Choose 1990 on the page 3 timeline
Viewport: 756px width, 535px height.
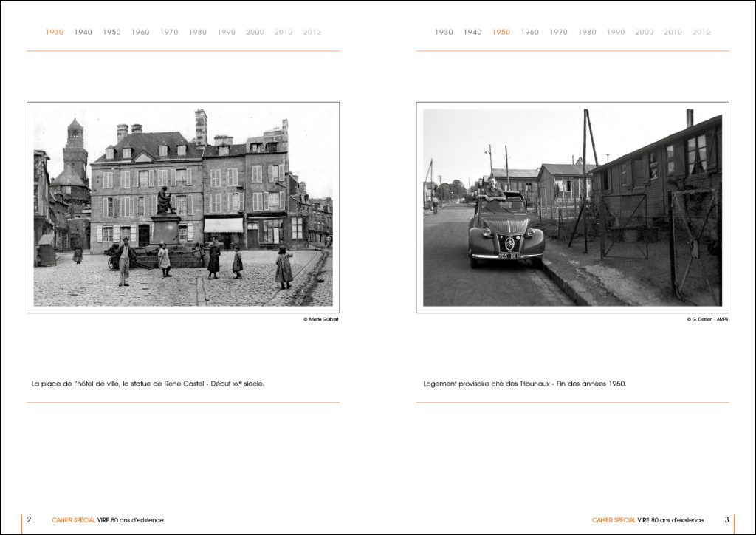tap(616, 33)
